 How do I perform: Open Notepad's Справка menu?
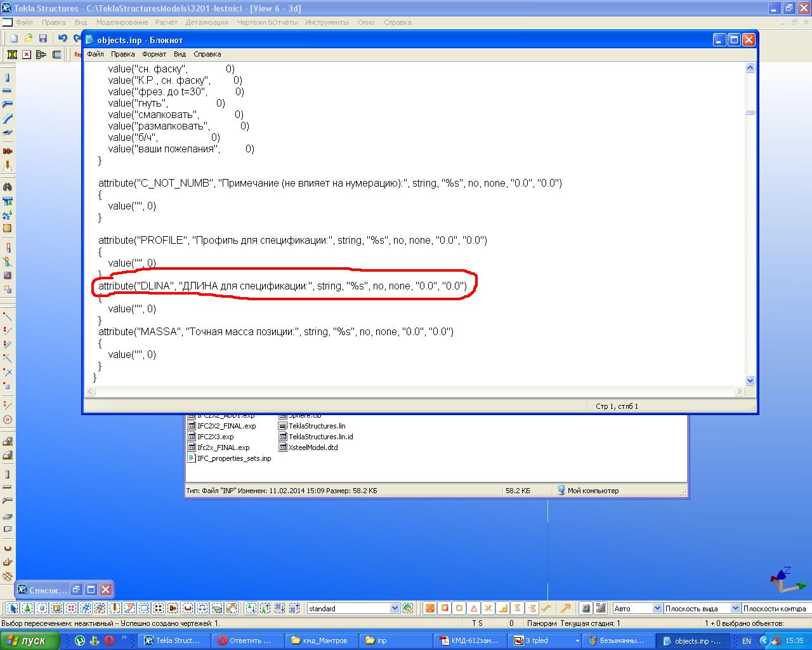click(207, 54)
